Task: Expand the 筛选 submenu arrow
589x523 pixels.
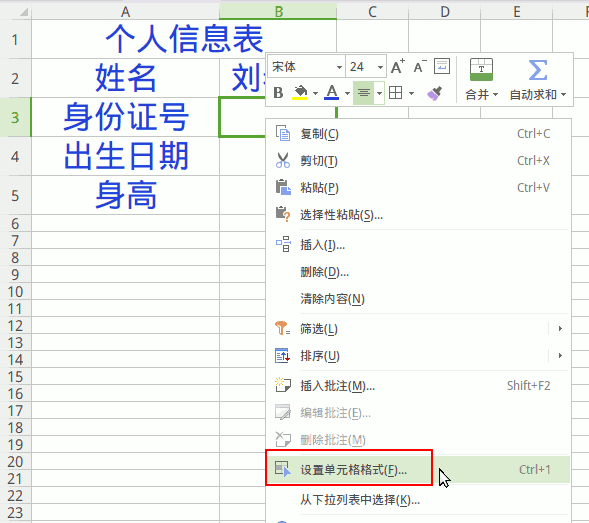Action: point(560,329)
